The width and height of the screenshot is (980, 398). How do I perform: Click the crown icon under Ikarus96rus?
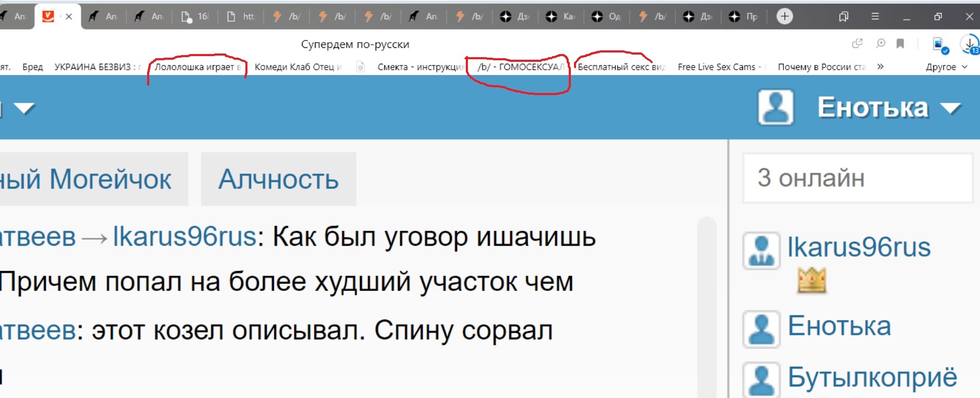(x=812, y=281)
